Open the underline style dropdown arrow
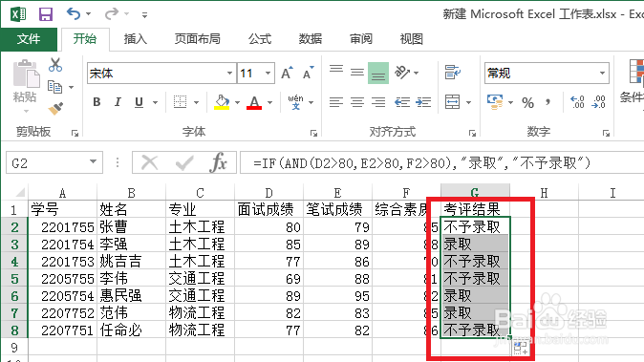 pos(155,102)
